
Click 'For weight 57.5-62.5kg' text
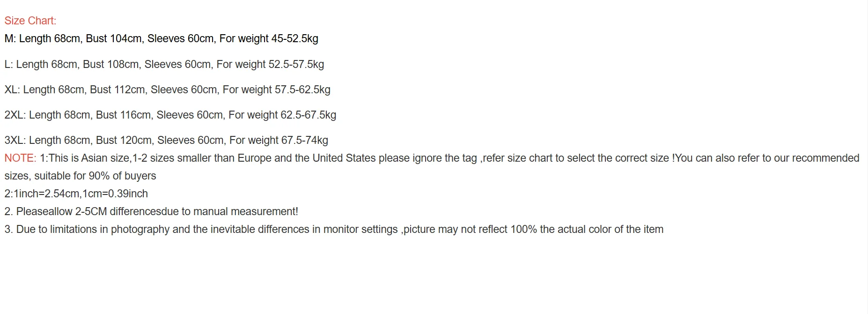276,90
